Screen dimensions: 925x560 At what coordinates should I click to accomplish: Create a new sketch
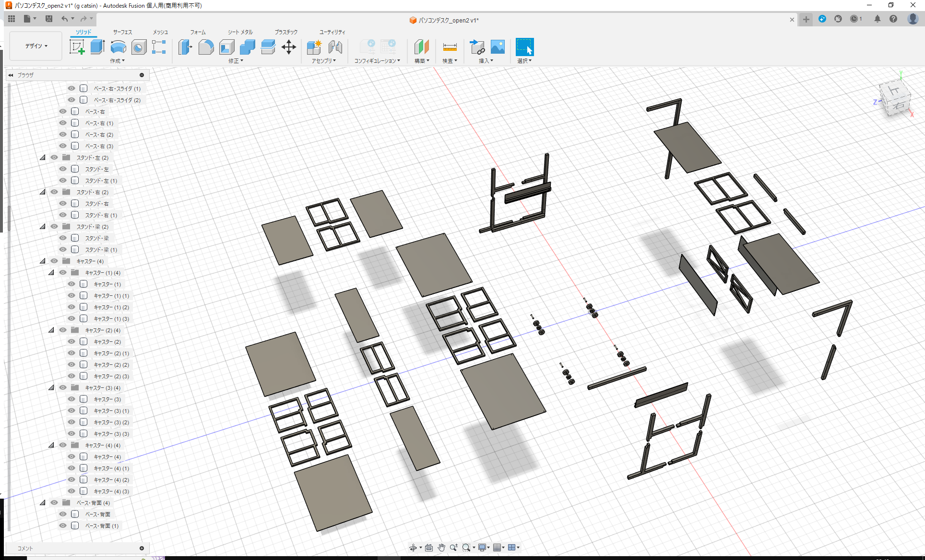(x=77, y=47)
